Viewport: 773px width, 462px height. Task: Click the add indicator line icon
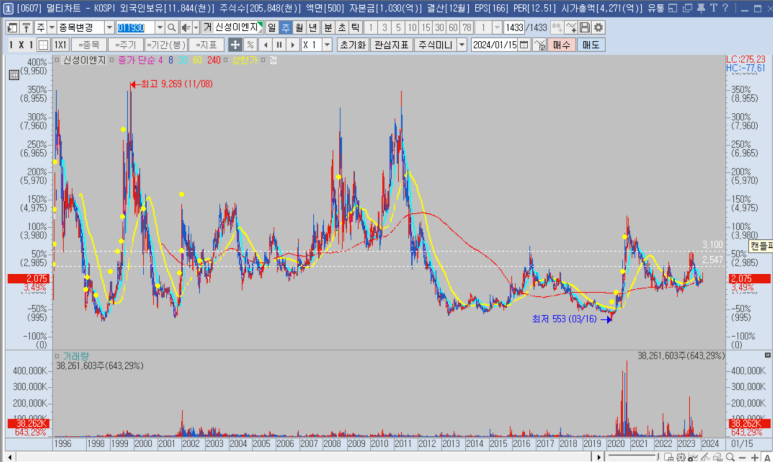[571, 28]
